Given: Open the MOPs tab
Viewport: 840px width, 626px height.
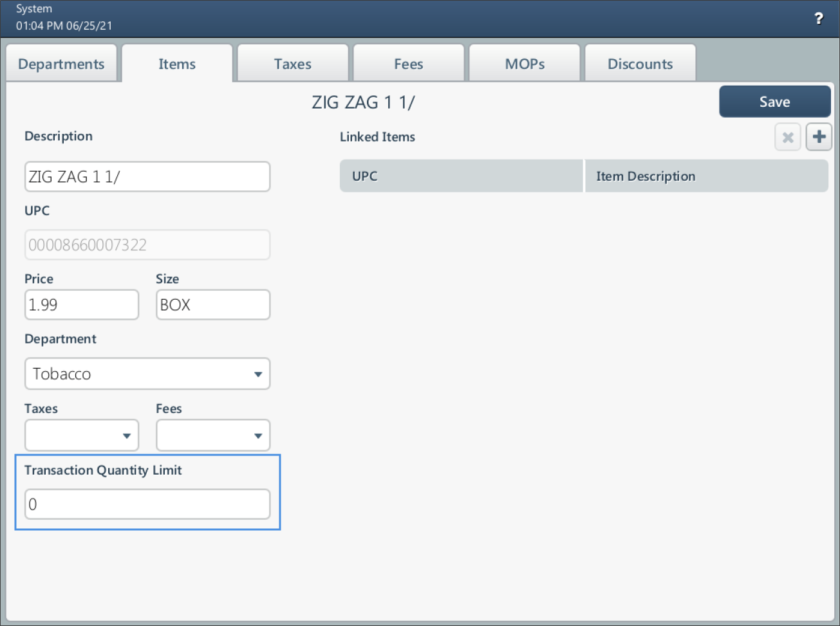Looking at the screenshot, I should [x=524, y=63].
